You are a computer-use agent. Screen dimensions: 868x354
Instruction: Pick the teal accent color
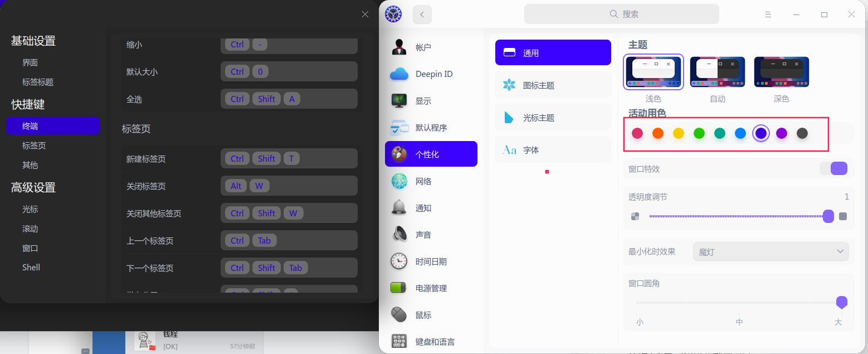click(720, 133)
